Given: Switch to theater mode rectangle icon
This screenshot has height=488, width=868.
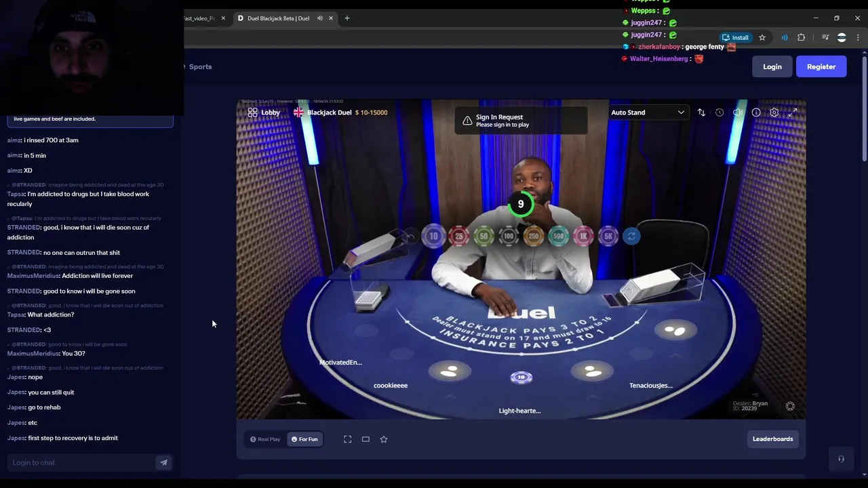Looking at the screenshot, I should click(366, 439).
